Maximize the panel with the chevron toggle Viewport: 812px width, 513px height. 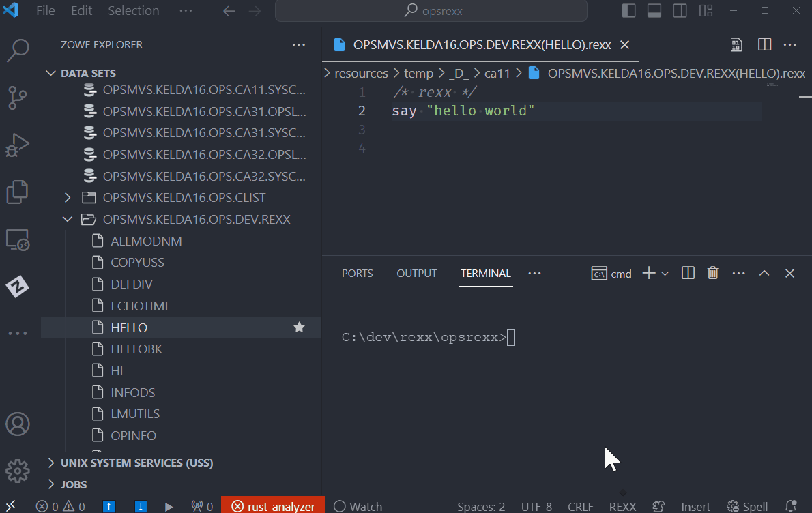(x=764, y=272)
